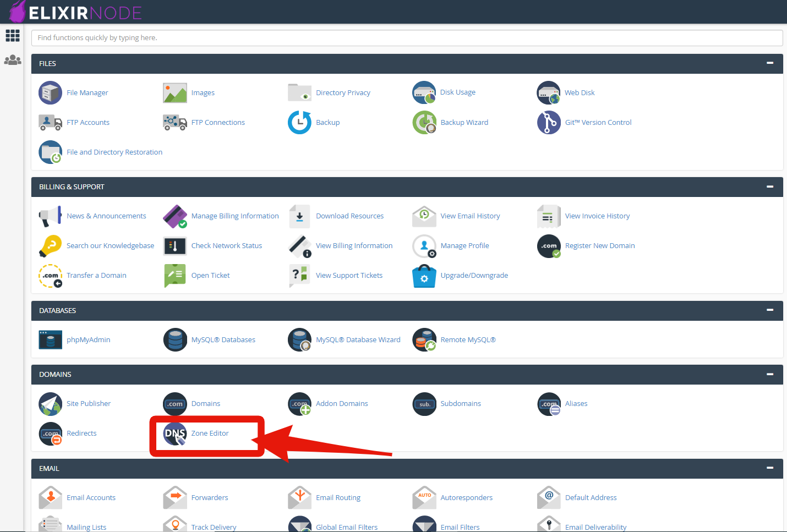Open the Open Ticket link
The height and width of the screenshot is (532, 787).
tap(210, 276)
